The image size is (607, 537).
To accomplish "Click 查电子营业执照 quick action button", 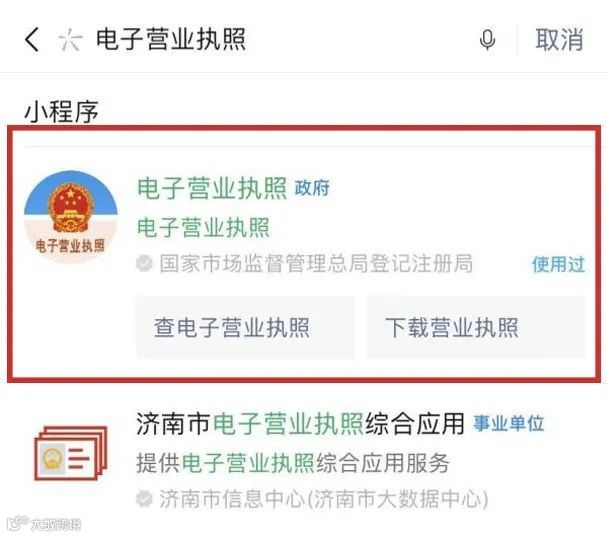I will coord(245,328).
